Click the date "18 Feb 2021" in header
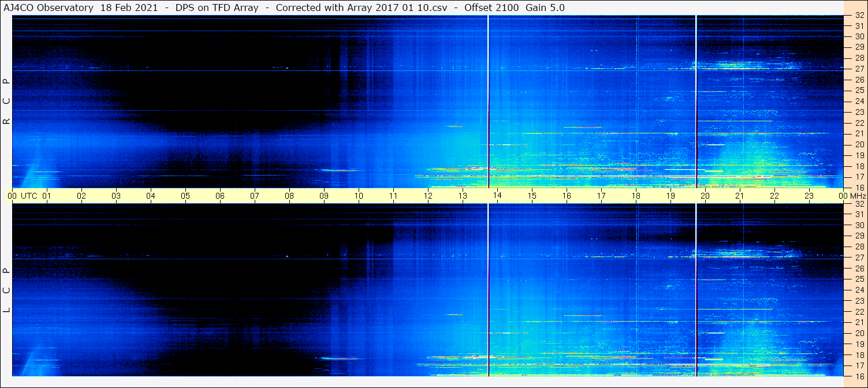 pos(131,8)
